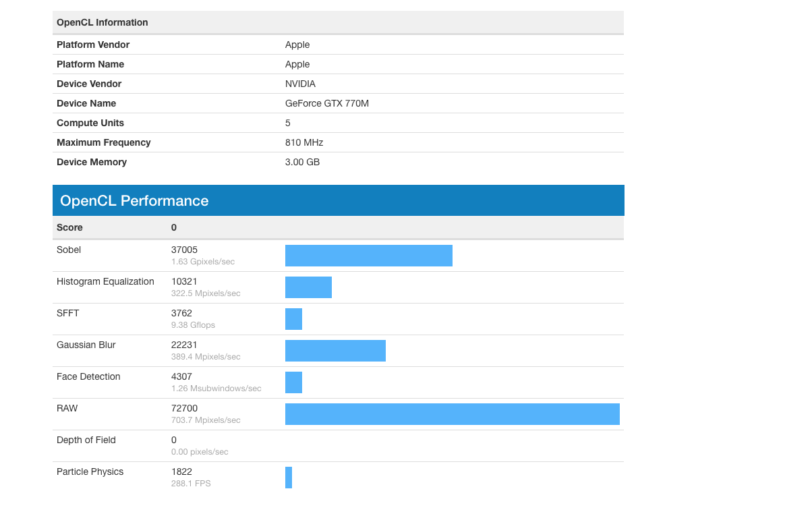
Task: Click the 288.1 FPS rate text
Action: coord(191,483)
